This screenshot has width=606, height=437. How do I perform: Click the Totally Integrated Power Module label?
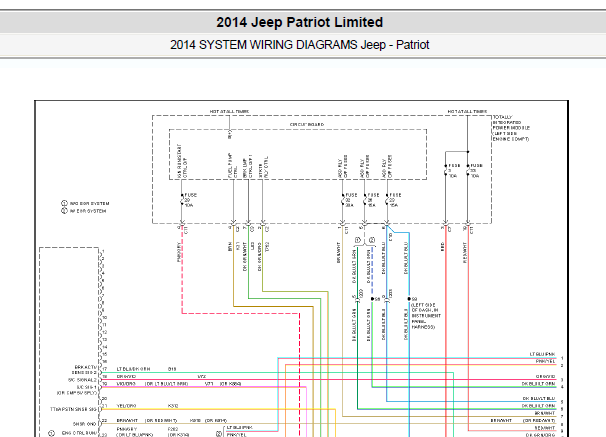click(x=511, y=128)
